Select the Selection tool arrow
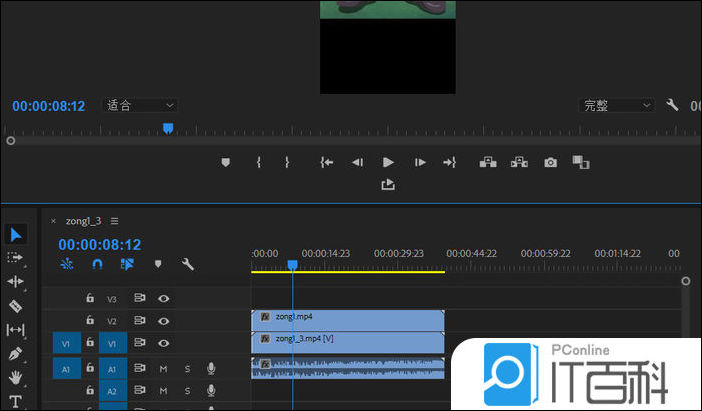The height and width of the screenshot is (411, 702). click(16, 235)
